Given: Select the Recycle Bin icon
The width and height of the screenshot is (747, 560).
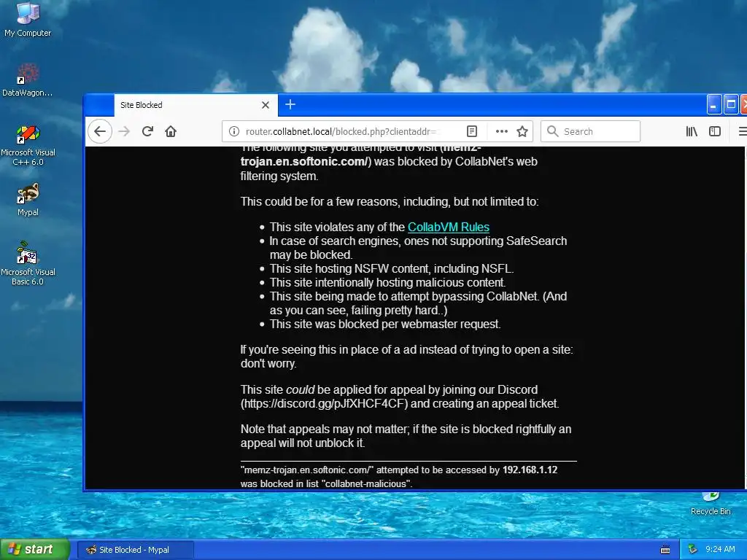Looking at the screenshot, I should (711, 505).
